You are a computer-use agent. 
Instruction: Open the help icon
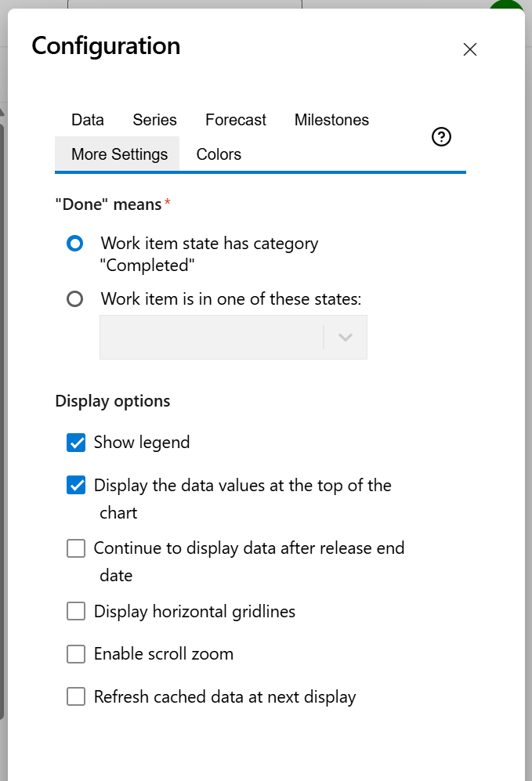click(x=440, y=136)
